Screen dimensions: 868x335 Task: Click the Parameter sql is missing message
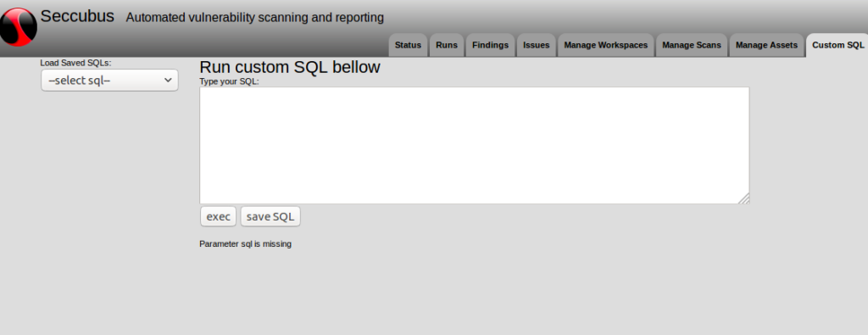tap(245, 243)
